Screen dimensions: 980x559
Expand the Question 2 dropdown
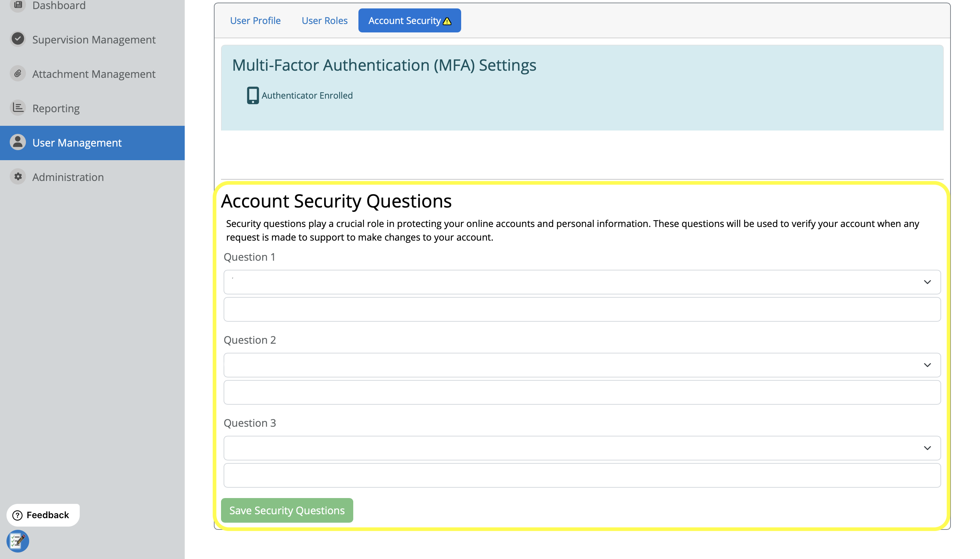(582, 365)
